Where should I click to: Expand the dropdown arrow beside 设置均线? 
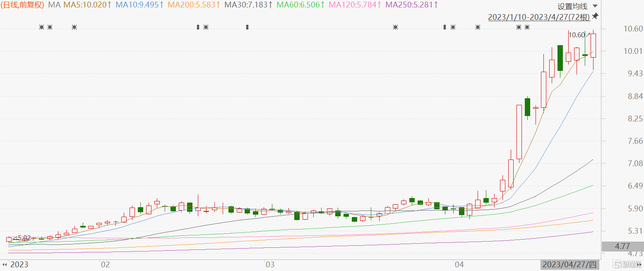click(x=595, y=6)
